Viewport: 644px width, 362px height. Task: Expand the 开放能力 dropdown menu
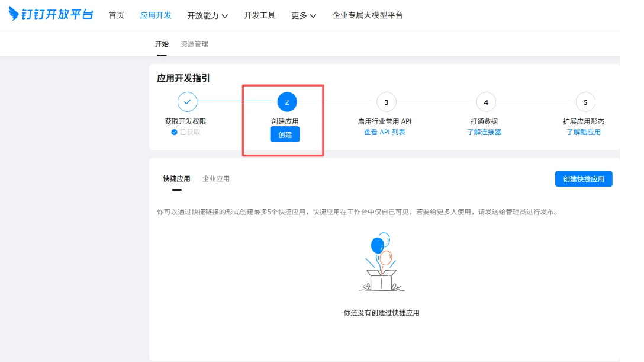207,15
